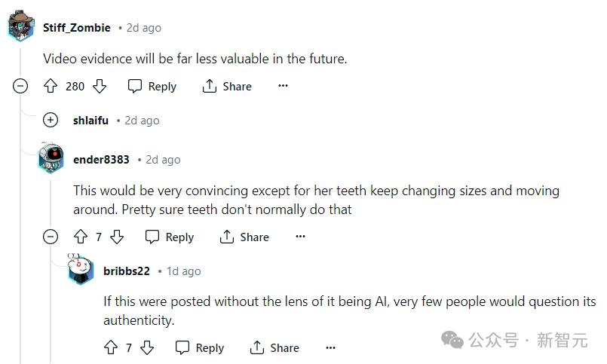
Task: Downvote ender8383's comment
Action: pos(117,237)
